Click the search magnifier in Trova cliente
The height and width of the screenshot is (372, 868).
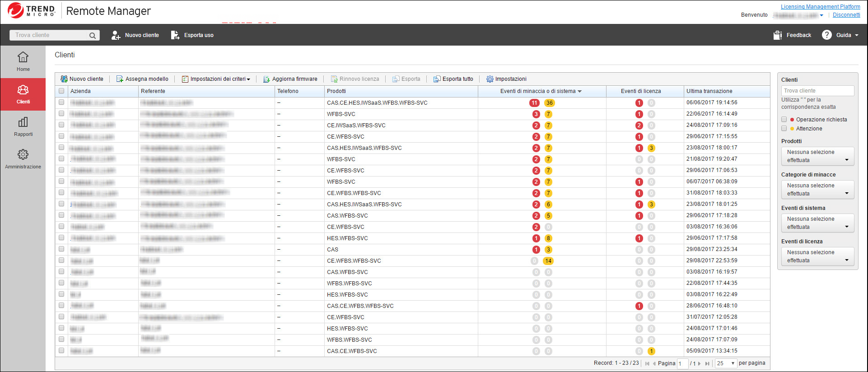point(93,35)
